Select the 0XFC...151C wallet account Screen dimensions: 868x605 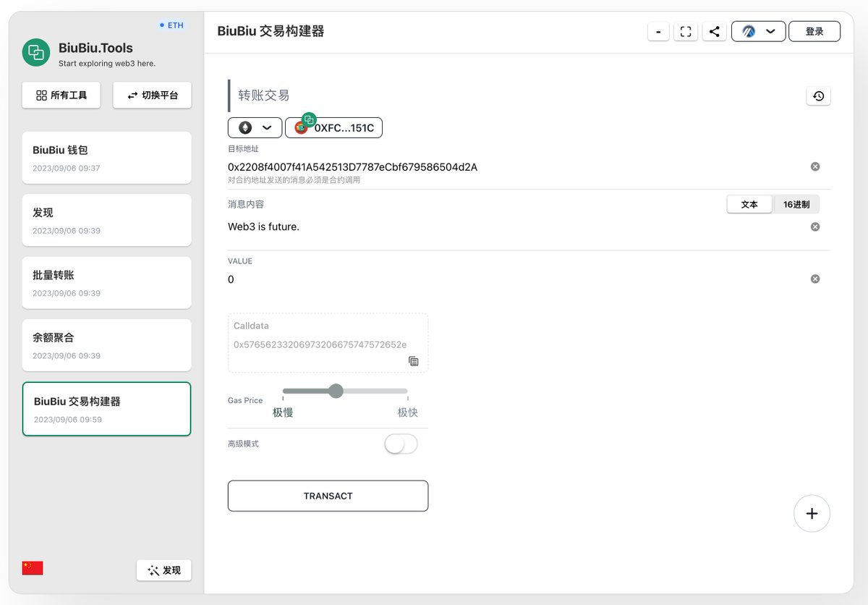[333, 127]
